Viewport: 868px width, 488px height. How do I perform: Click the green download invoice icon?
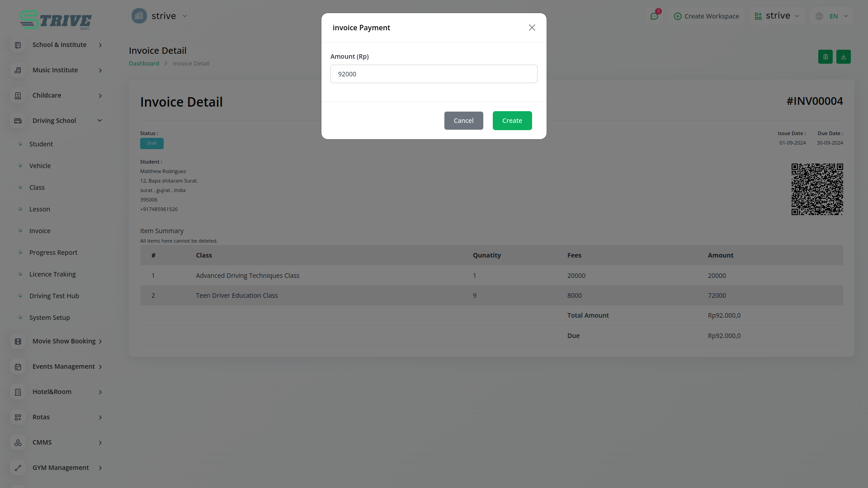click(843, 57)
